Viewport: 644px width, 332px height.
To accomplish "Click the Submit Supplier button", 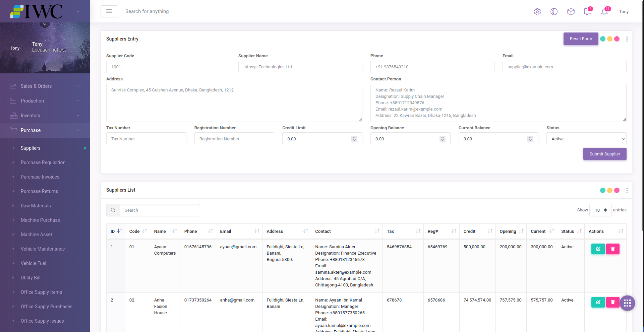I will pyautogui.click(x=605, y=154).
